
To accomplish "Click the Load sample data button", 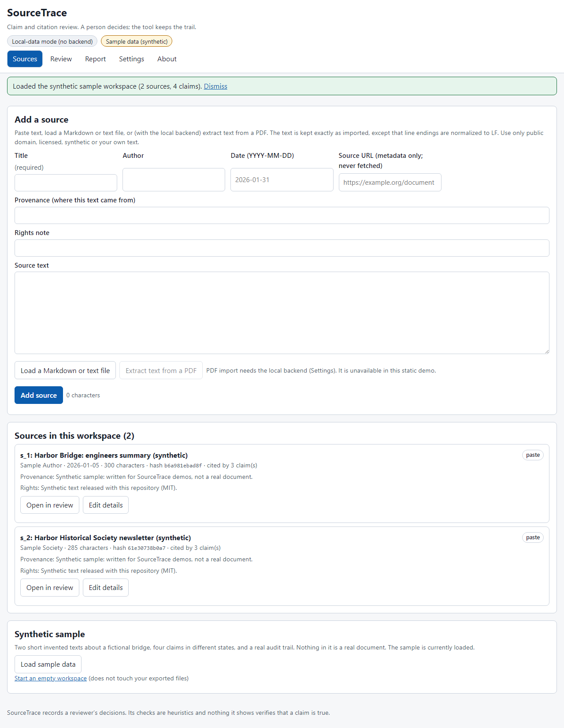I will coord(48,664).
